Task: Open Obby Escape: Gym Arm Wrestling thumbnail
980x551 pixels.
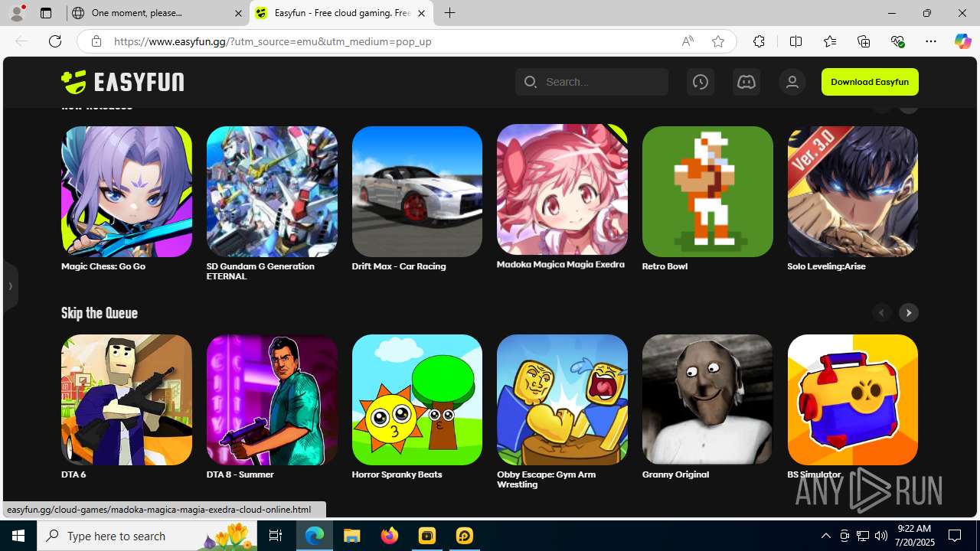Action: [x=562, y=399]
